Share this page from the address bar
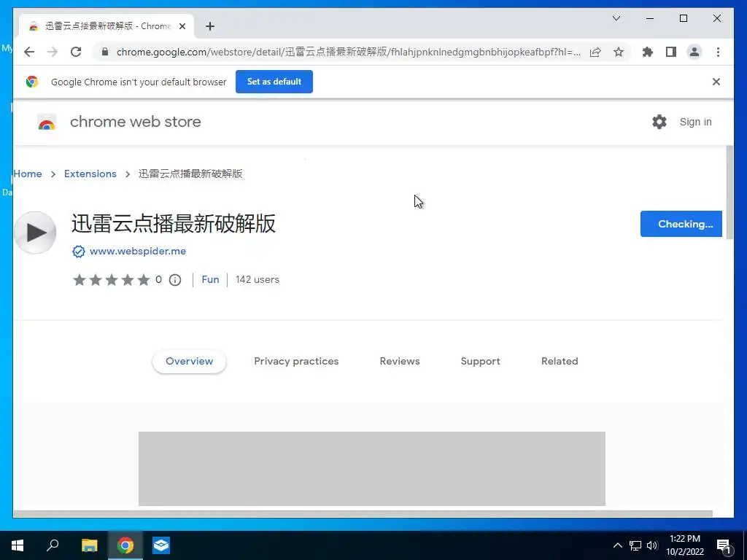Viewport: 747px width, 560px height. [x=595, y=52]
